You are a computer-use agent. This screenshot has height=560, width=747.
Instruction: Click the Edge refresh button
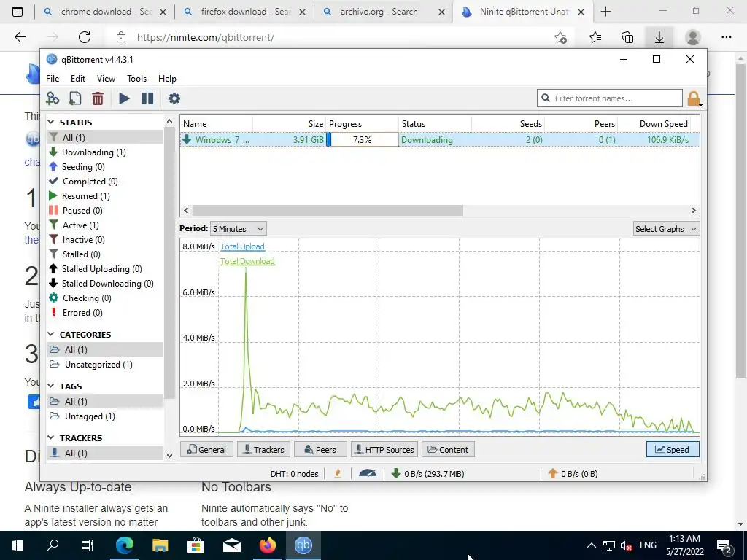[x=85, y=37]
